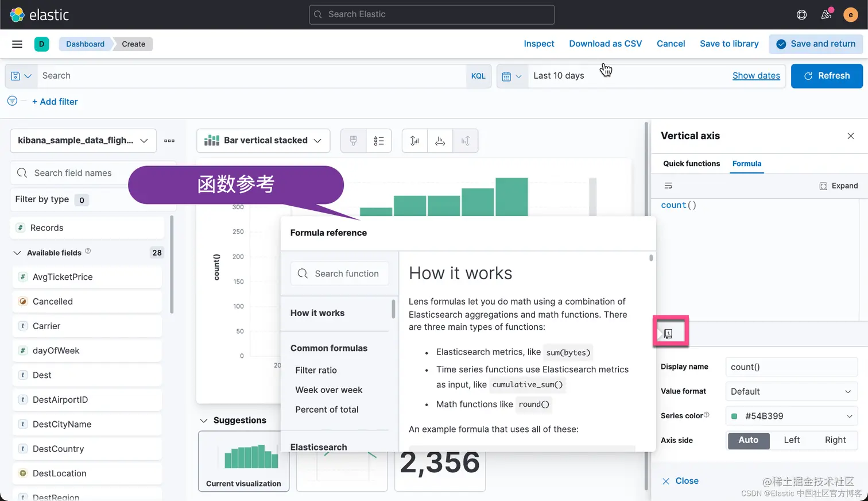Open the saved query menu

21,76
